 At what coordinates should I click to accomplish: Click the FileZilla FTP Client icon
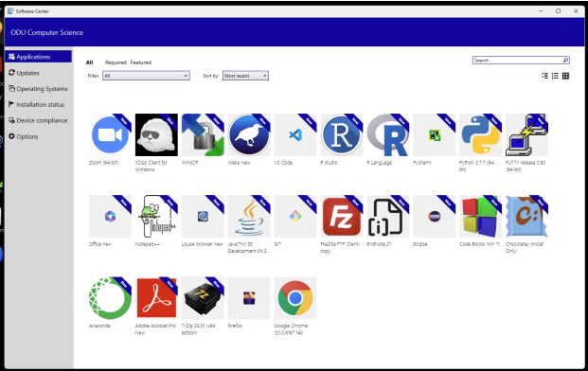(x=342, y=216)
